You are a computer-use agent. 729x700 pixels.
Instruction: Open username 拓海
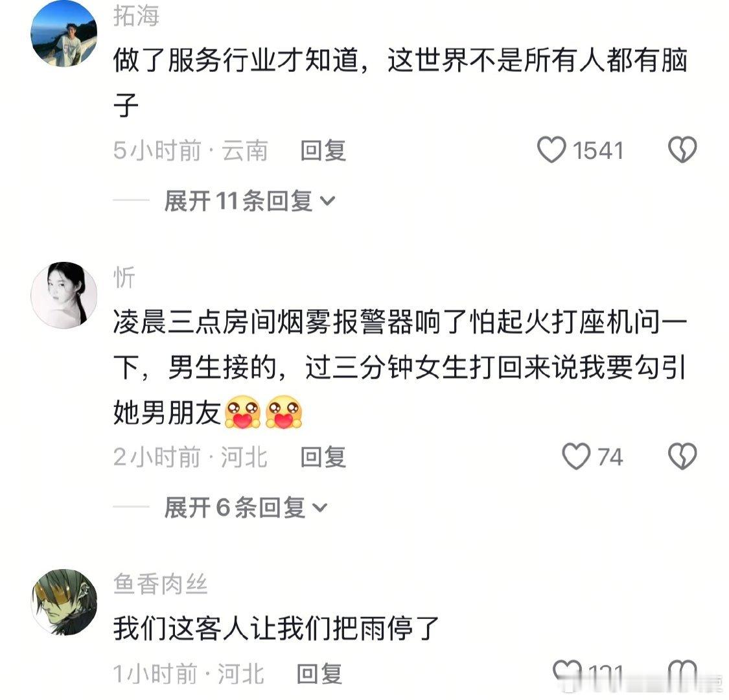tap(136, 16)
